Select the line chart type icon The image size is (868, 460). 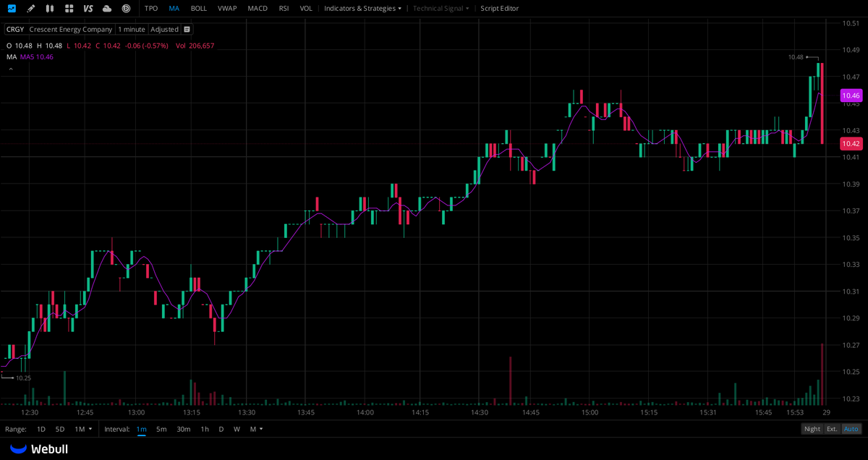pos(12,9)
